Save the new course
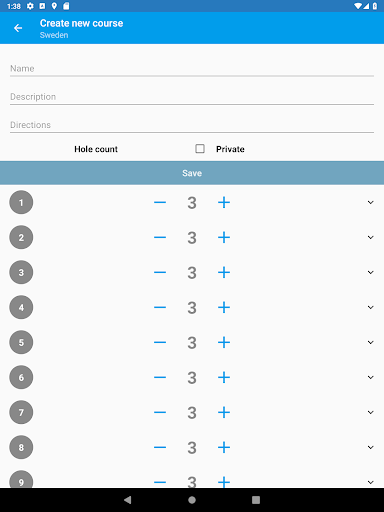384x512 pixels. (192, 173)
